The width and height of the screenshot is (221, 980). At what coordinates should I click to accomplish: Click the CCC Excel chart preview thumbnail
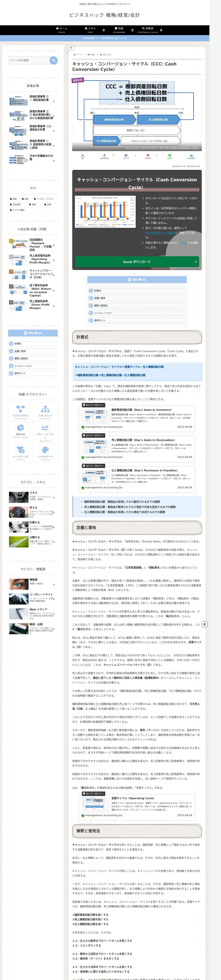coord(106,212)
